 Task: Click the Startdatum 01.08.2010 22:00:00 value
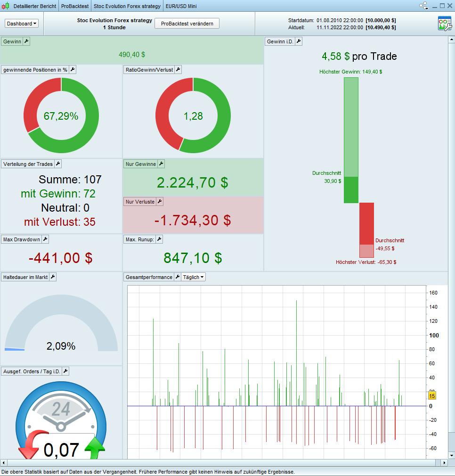pyautogui.click(x=340, y=20)
